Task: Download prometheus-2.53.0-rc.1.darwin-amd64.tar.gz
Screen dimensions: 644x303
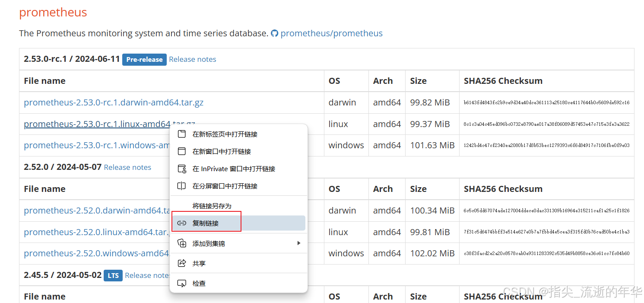Action: 114,102
